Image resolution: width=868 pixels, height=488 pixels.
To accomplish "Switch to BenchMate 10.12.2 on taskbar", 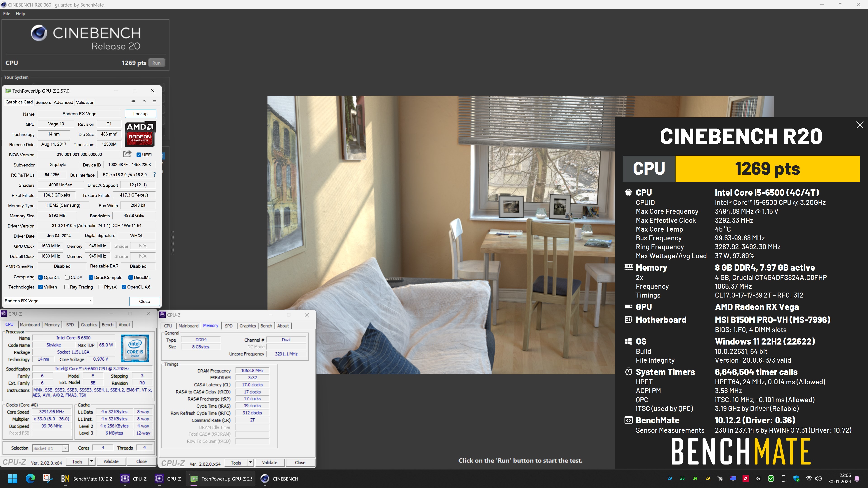I will pos(87,479).
